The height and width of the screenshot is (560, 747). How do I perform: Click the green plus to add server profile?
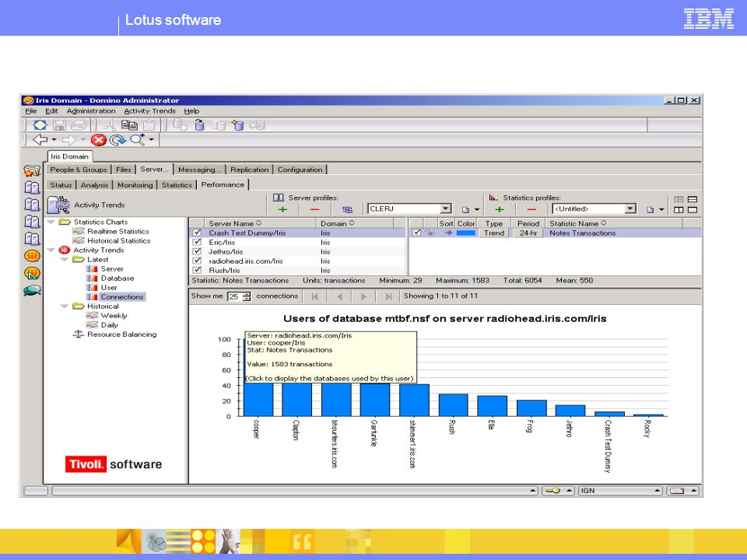[282, 209]
